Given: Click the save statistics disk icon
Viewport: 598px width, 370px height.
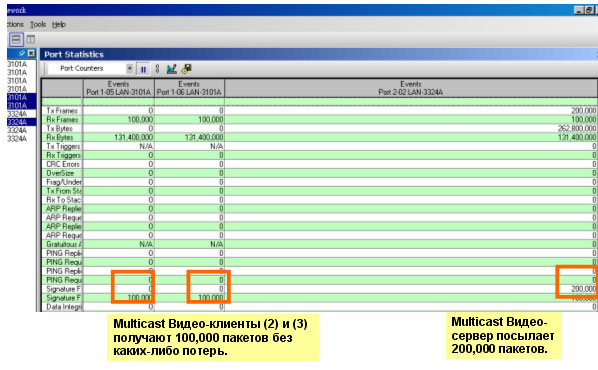Looking at the screenshot, I should [187, 69].
